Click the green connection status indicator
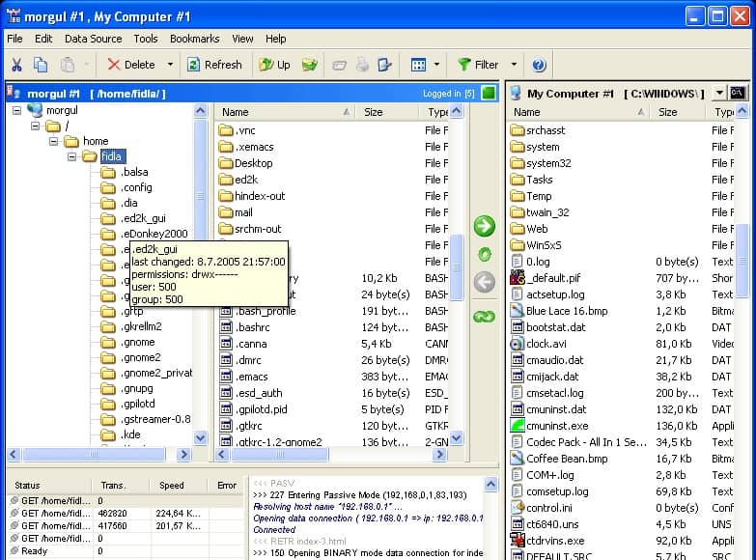The image size is (756, 560). pos(489,93)
